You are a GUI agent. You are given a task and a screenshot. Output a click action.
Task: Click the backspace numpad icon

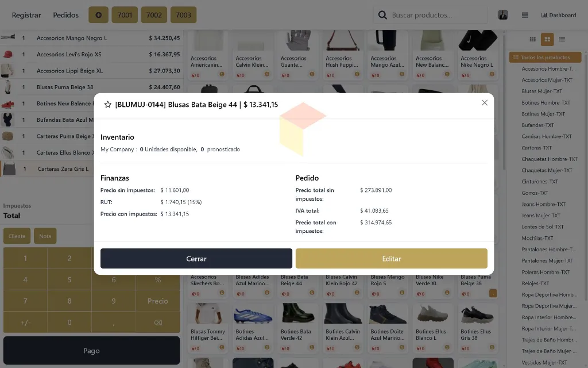[158, 322]
